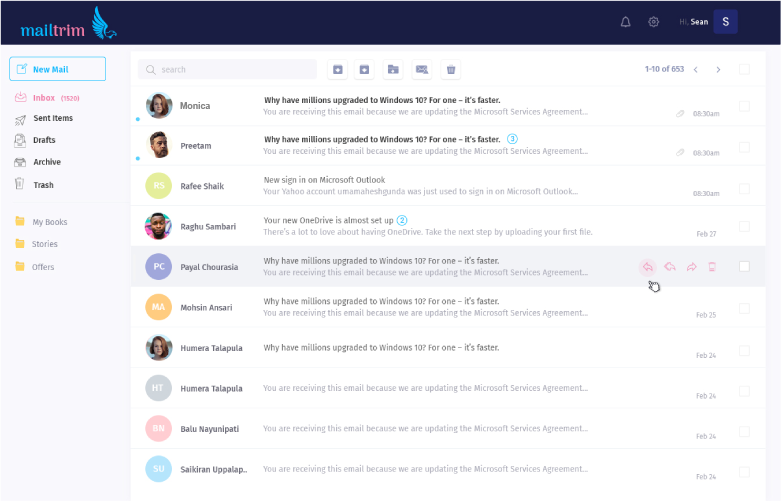
Task: Click mark as read envelope icon
Action: 422,69
